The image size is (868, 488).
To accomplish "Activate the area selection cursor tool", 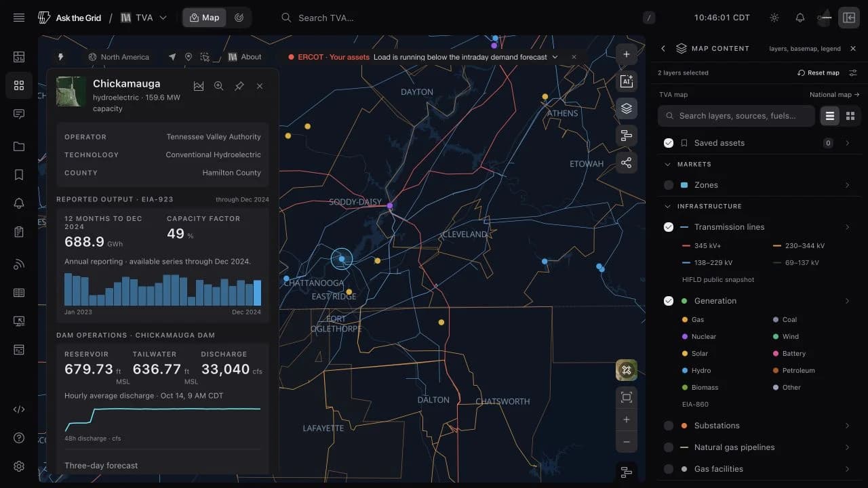I will [x=205, y=57].
